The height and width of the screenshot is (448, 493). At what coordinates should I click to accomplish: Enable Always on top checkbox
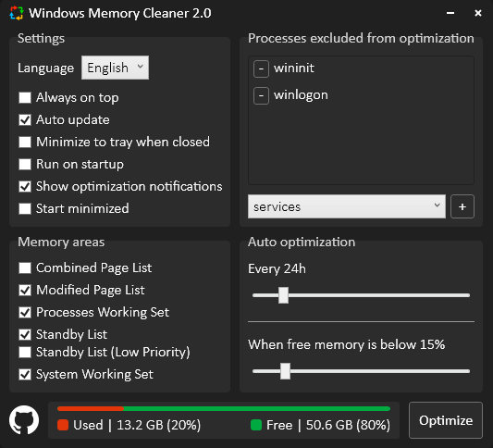coord(25,97)
